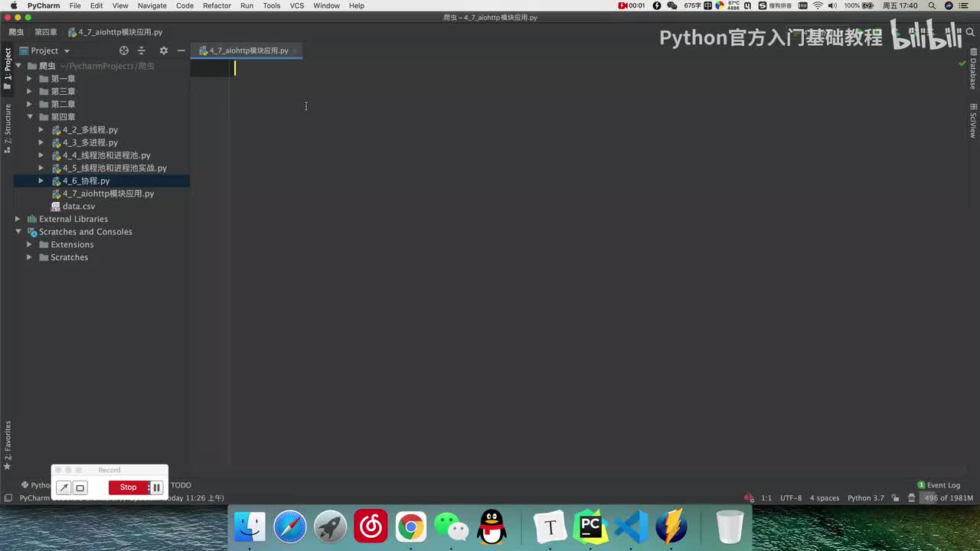Click the 1: Project side tab

pos(8,69)
